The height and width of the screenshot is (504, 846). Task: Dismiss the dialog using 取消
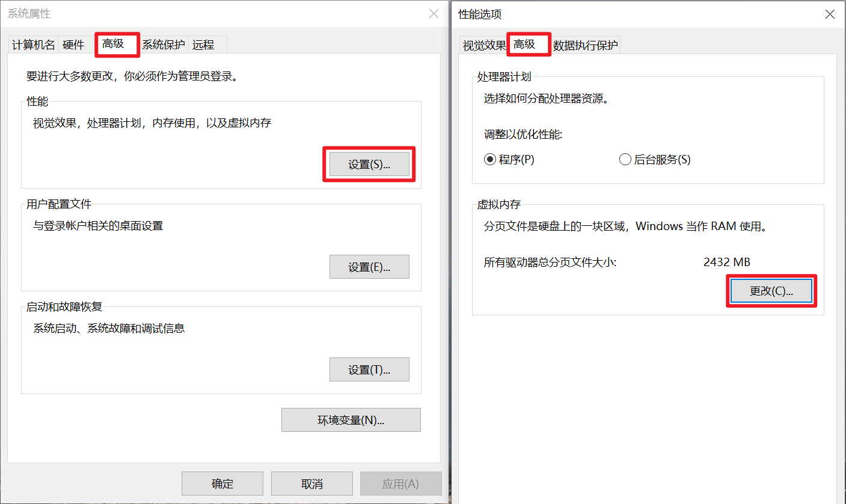click(x=311, y=484)
